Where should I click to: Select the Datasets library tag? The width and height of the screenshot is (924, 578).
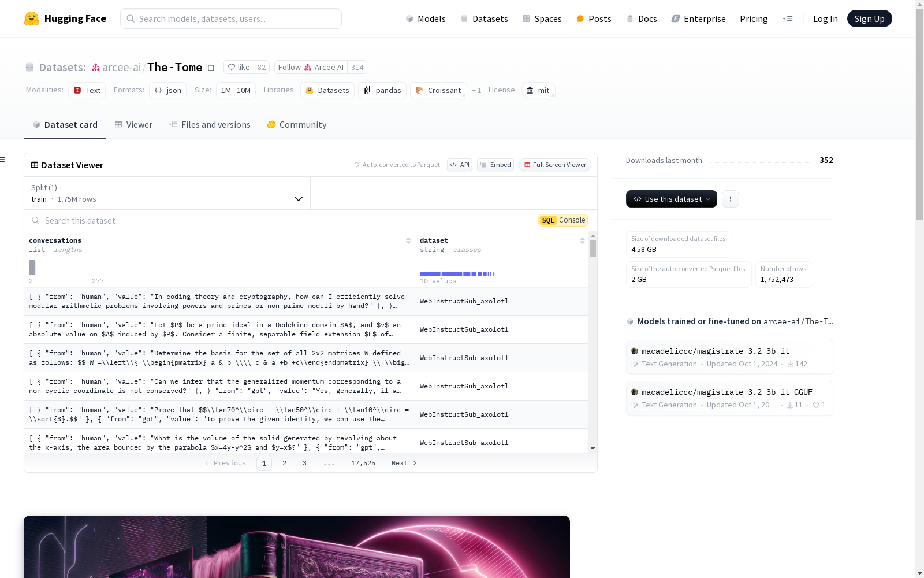click(327, 90)
